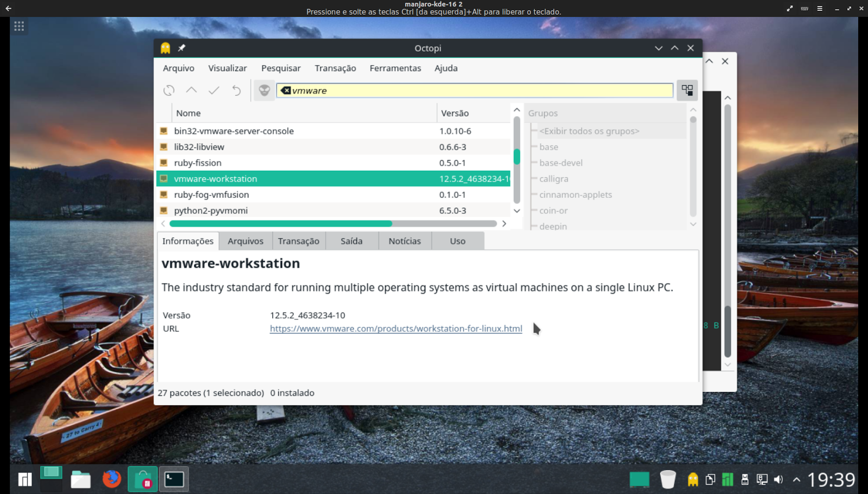The height and width of the screenshot is (494, 868).
Task: Open the Arquivo menu
Action: click(x=178, y=68)
